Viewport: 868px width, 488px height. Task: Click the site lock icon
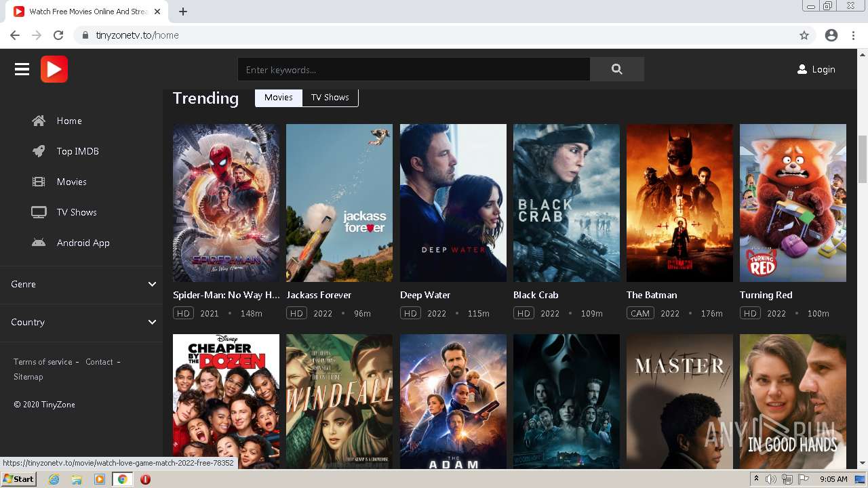pos(85,35)
